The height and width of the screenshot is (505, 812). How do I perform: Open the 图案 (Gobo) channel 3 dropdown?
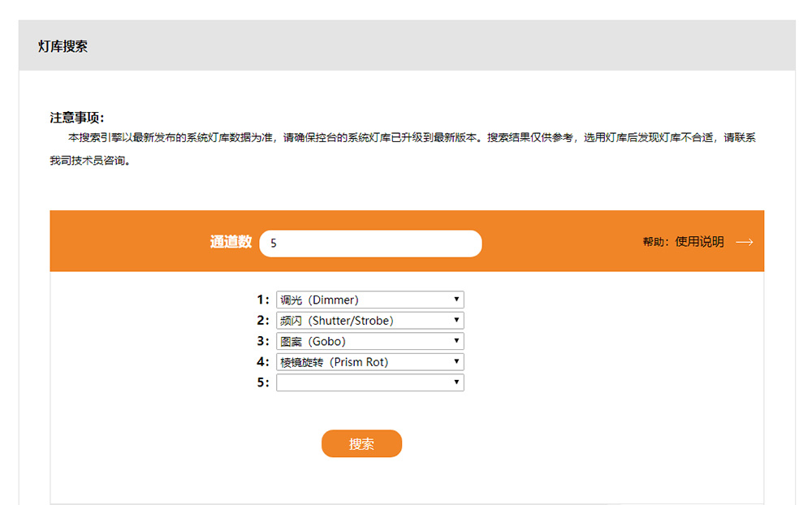369,341
